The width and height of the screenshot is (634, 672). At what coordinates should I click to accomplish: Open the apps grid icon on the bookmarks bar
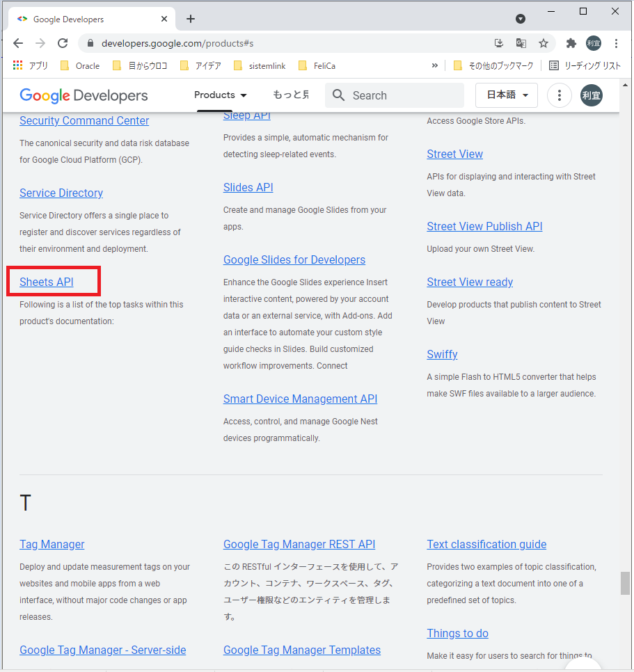[x=17, y=65]
